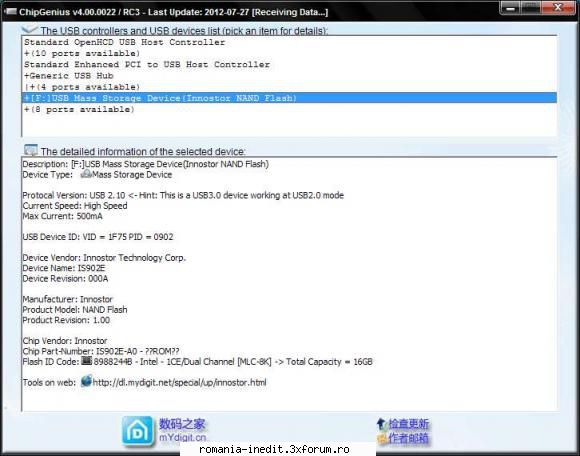The image size is (580, 456).
Task: Click the USB Device ID VID = 1F75 line
Action: [98, 237]
